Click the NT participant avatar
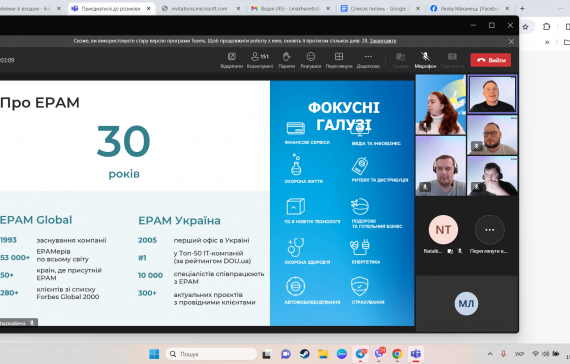Viewport: 570px width, 364px height. [x=443, y=230]
